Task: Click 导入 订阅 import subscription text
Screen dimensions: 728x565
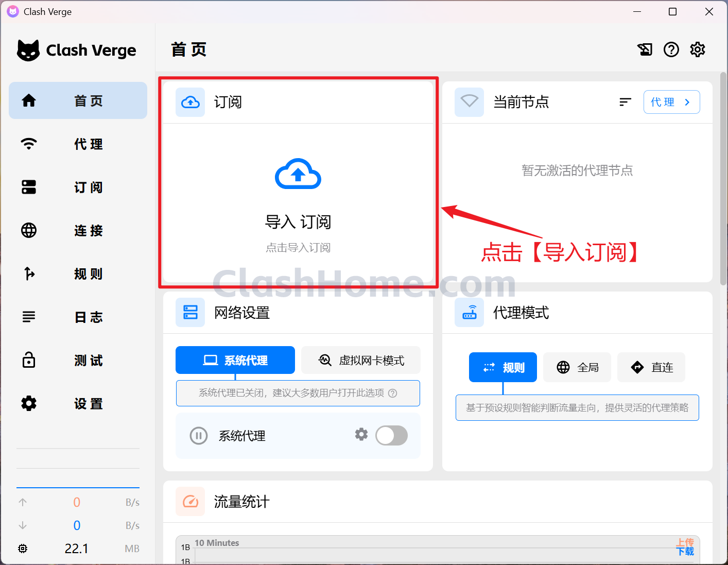Action: pyautogui.click(x=298, y=222)
